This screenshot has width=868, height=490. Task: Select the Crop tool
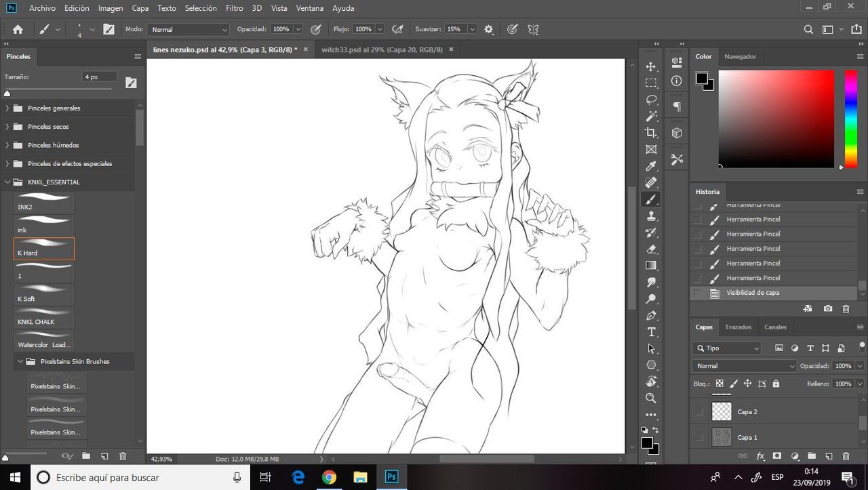pos(651,133)
